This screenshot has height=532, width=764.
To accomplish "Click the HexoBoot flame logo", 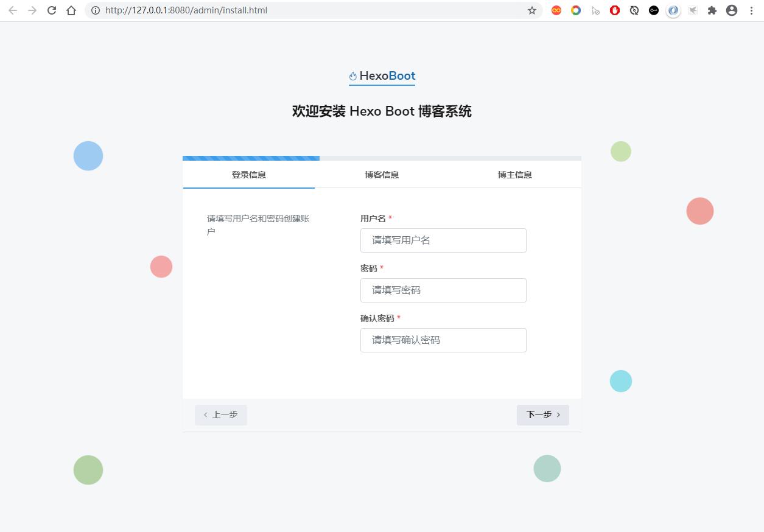I will click(x=352, y=76).
